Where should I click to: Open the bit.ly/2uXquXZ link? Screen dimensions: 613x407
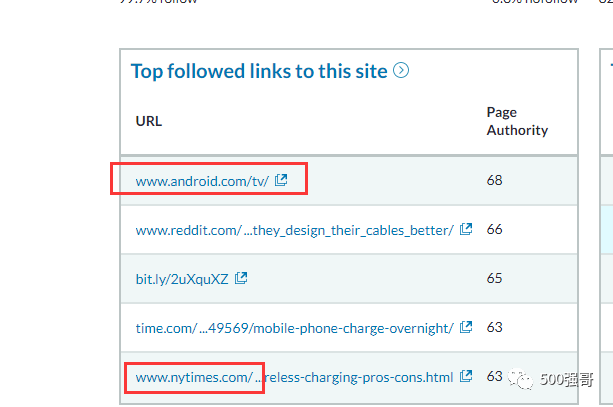click(x=182, y=279)
